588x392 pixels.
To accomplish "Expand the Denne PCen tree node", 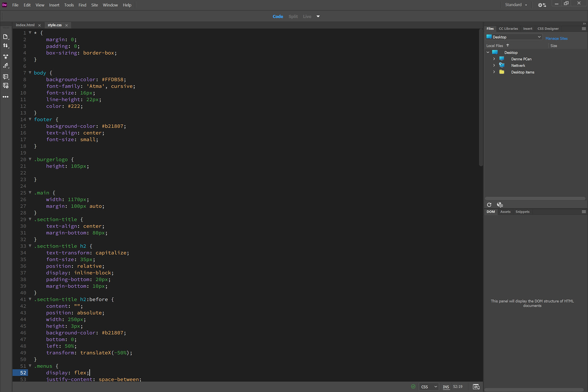I will [494, 59].
